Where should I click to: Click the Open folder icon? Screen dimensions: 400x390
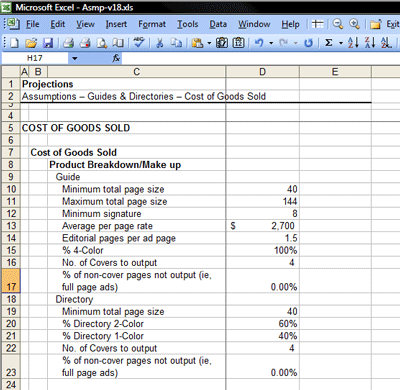[31, 43]
